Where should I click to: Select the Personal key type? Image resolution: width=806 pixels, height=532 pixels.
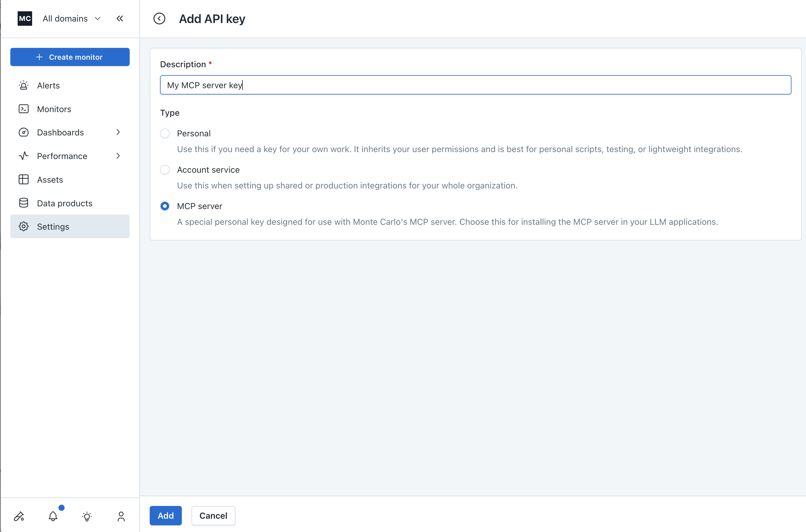pyautogui.click(x=165, y=133)
